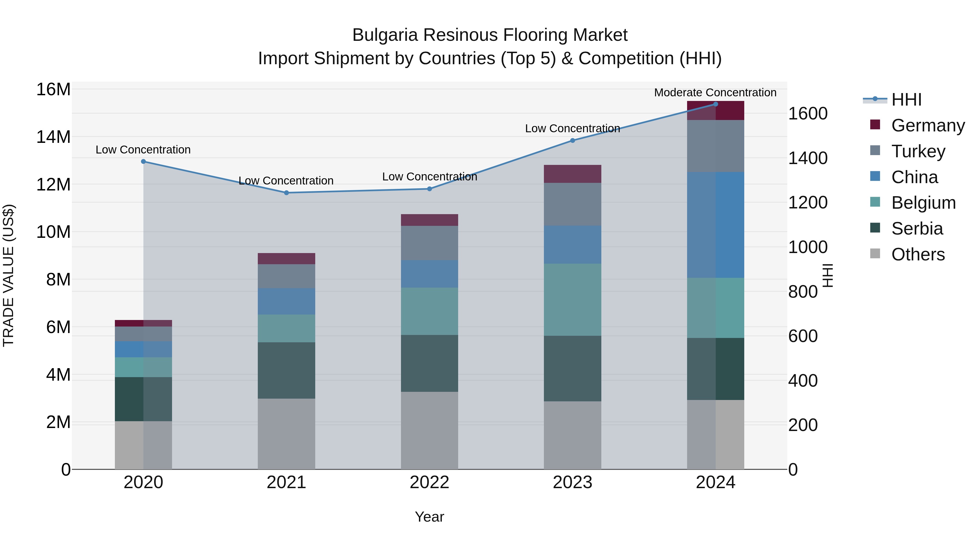Toggle the Germany legend entry
The height and width of the screenshot is (551, 980).
point(917,125)
